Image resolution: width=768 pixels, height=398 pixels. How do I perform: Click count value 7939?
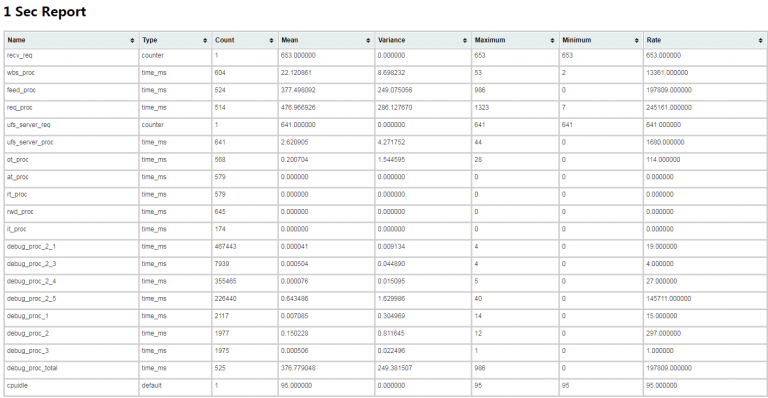[222, 264]
